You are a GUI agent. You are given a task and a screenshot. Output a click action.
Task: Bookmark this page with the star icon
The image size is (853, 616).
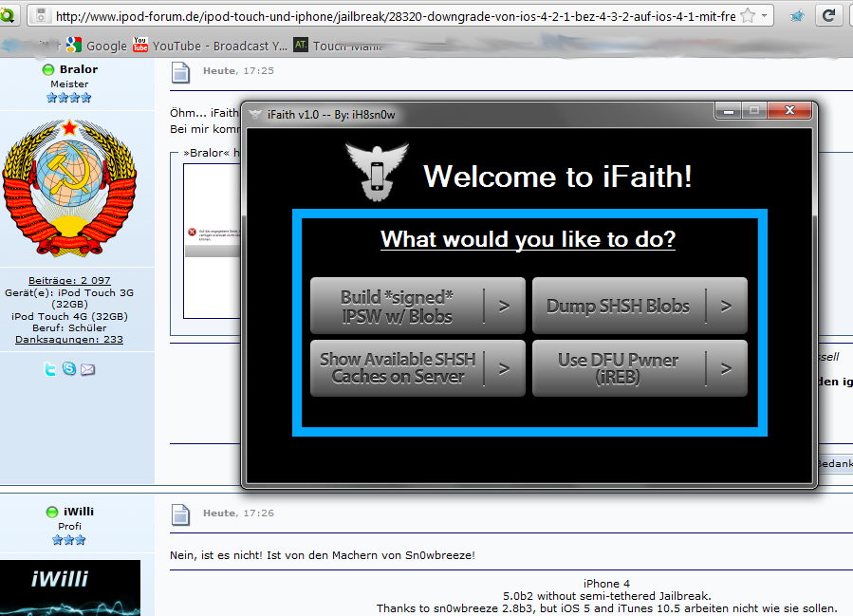tap(749, 16)
